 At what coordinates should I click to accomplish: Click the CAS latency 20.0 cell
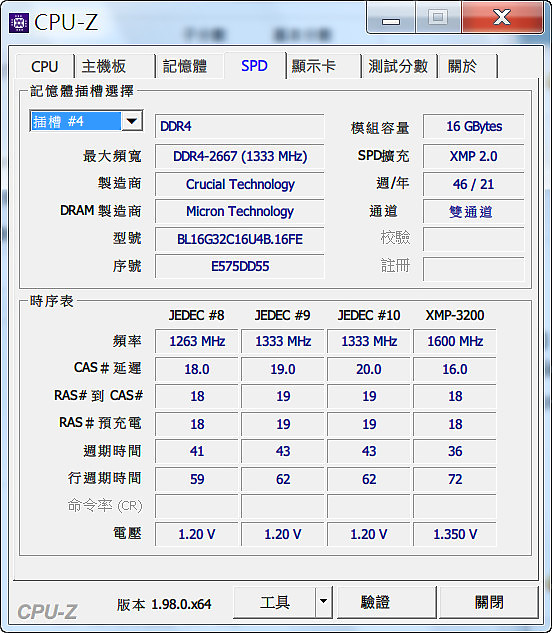pos(369,369)
